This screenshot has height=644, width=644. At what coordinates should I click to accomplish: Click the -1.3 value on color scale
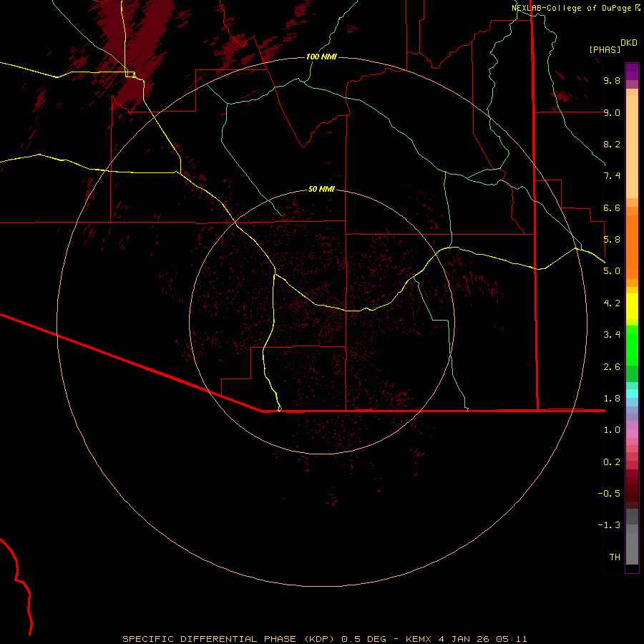(609, 525)
